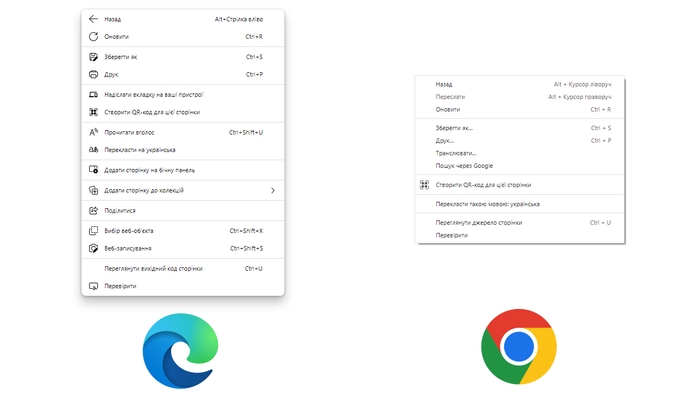Select Поділитися in Edge menu
This screenshot has width=700, height=409.
pos(183,210)
